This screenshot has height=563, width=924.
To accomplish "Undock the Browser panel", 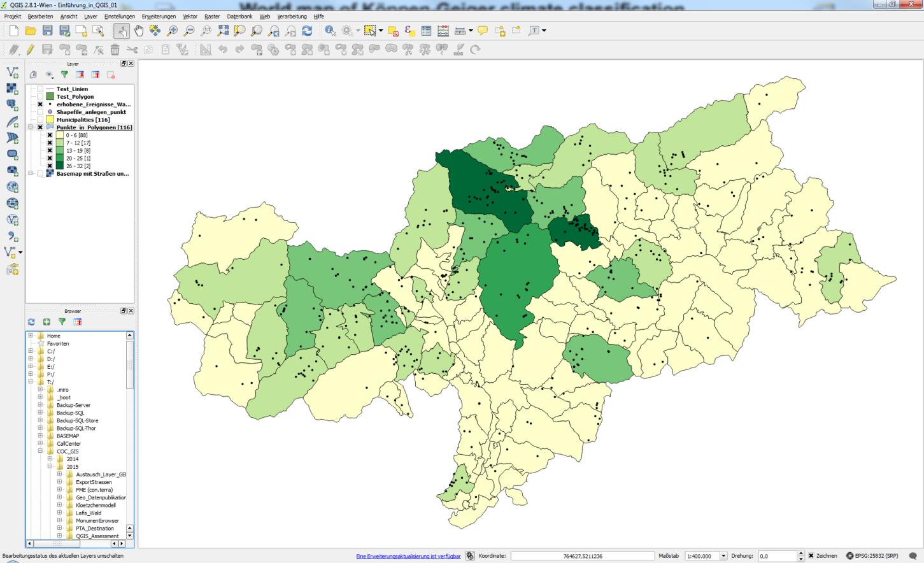I will click(x=124, y=311).
